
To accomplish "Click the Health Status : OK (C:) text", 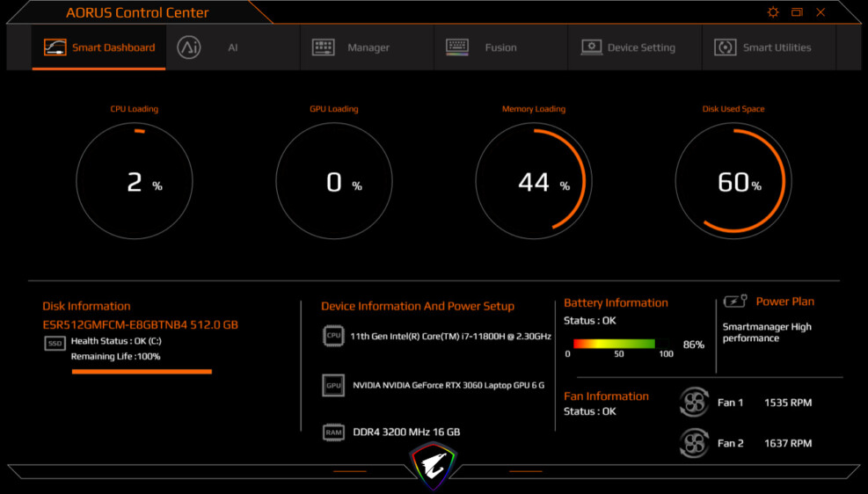I will [116, 341].
